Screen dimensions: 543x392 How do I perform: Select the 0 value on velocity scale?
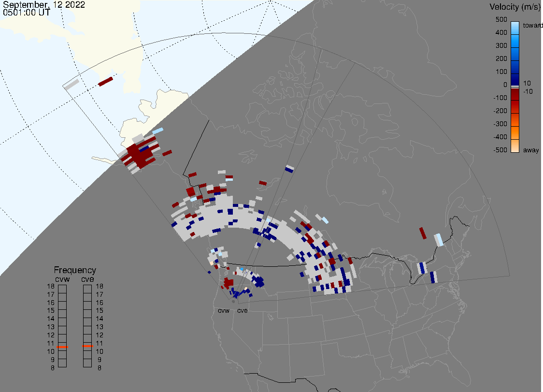pyautogui.click(x=505, y=85)
